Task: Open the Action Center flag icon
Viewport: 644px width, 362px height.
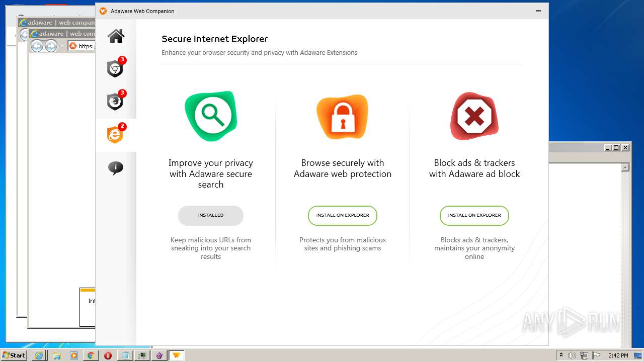Action: (x=596, y=355)
